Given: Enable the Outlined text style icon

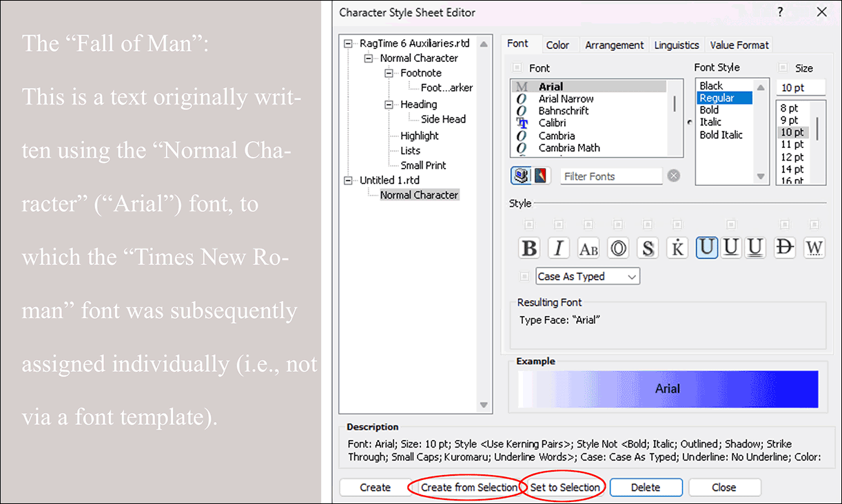Looking at the screenshot, I should tap(618, 247).
